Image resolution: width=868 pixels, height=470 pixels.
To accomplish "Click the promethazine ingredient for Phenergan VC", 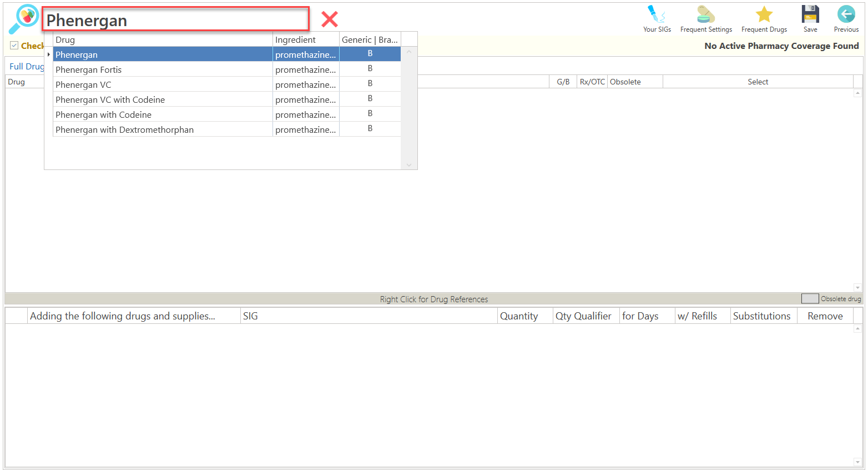I will click(306, 84).
